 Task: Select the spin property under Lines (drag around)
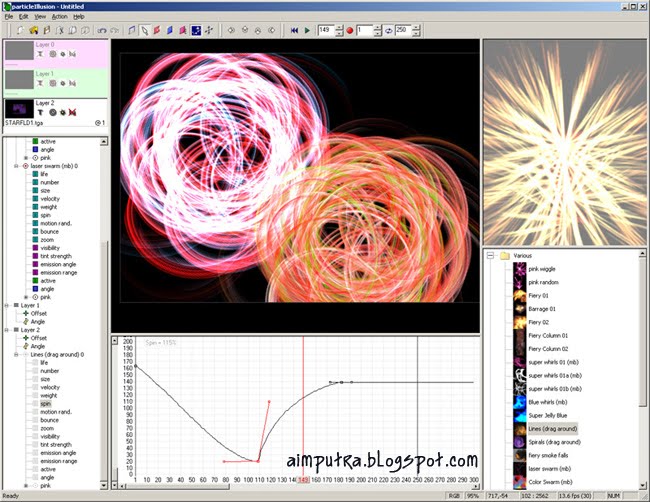coord(46,403)
